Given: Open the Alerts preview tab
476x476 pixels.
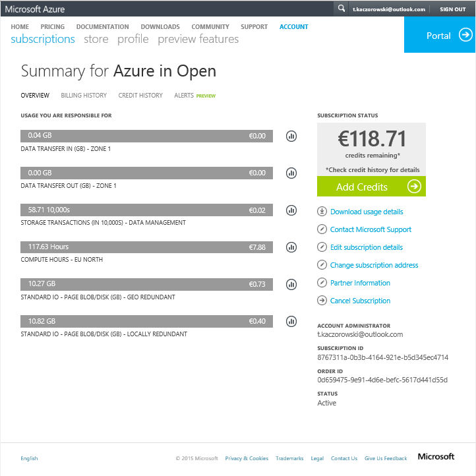Looking at the screenshot, I should point(194,96).
